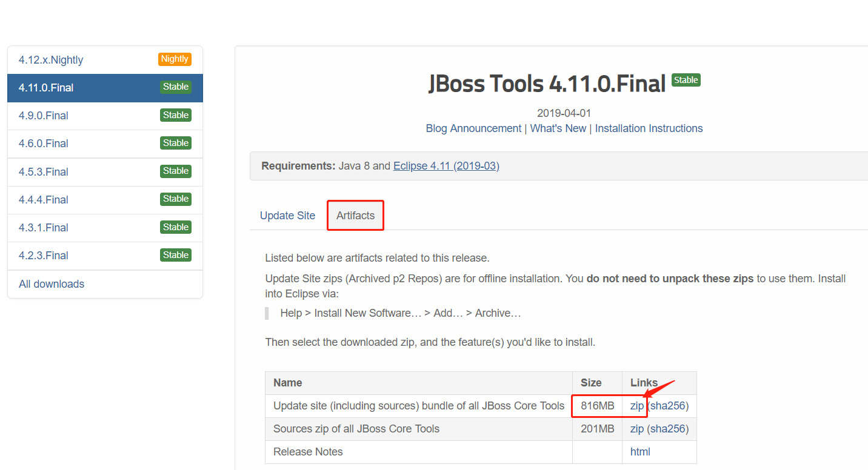Switch to the Update Site tab
Screen dimensions: 868x470
(x=287, y=216)
